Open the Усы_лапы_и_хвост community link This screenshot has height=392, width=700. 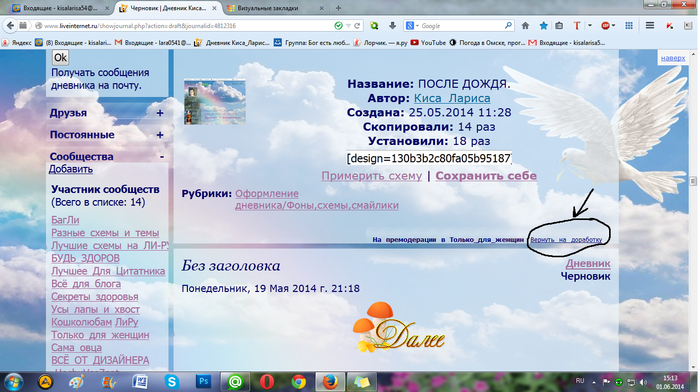[x=96, y=309]
